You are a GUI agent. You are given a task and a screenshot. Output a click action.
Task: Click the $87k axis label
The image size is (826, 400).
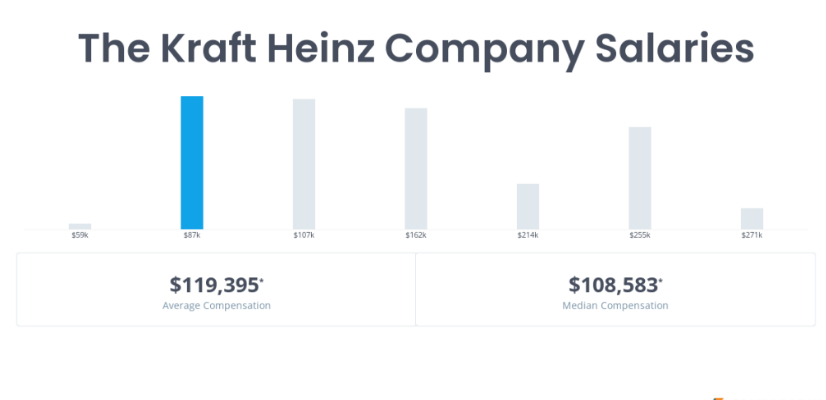click(x=192, y=236)
